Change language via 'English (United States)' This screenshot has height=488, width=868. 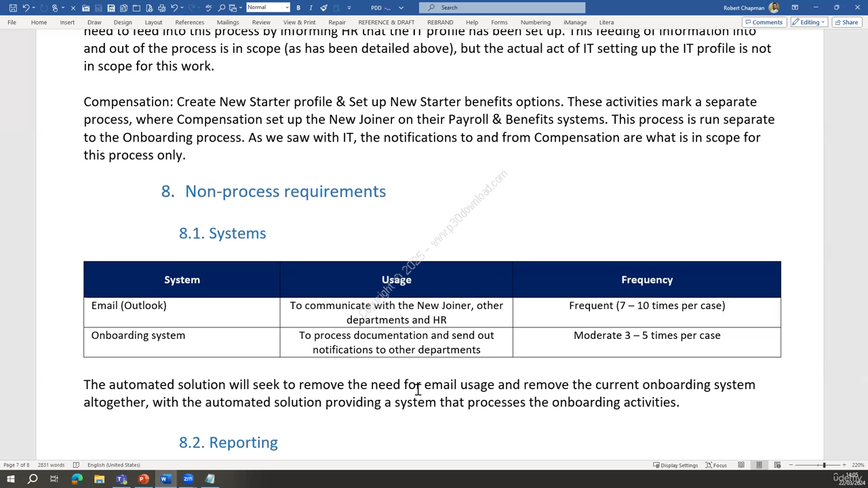[x=113, y=465]
